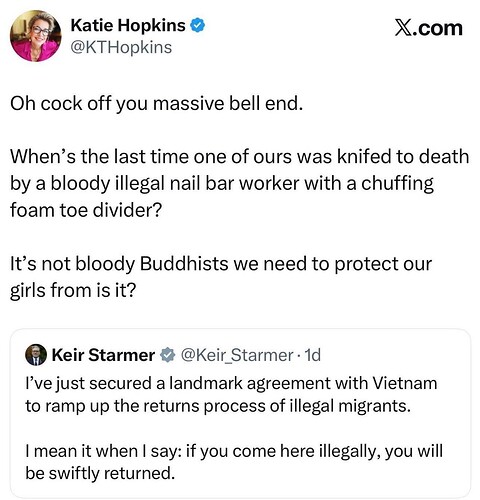Viewport: 480px width, 500px height.
Task: Select the line ending in 'massive bell end.'
Action: 156,104
